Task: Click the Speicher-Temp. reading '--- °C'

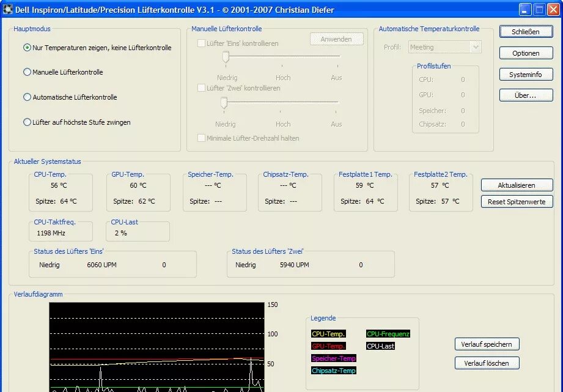Action: (213, 185)
